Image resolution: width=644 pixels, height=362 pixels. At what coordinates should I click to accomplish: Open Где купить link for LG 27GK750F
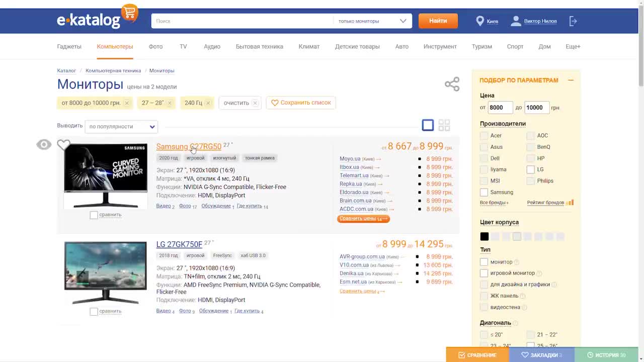pyautogui.click(x=247, y=311)
